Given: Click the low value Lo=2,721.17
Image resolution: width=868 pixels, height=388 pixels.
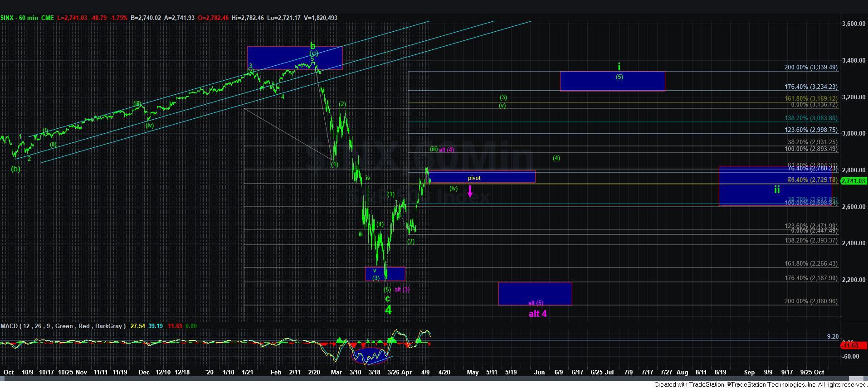Looking at the screenshot, I should click(283, 18).
